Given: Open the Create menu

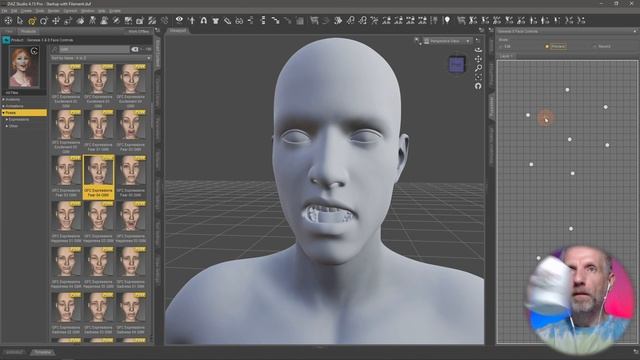Looking at the screenshot, I should 26,11.
